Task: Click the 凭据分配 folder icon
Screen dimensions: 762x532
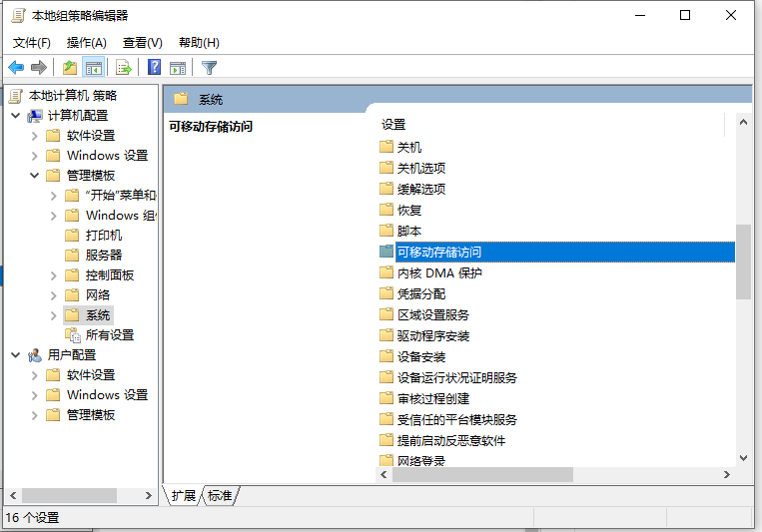Action: tap(386, 293)
